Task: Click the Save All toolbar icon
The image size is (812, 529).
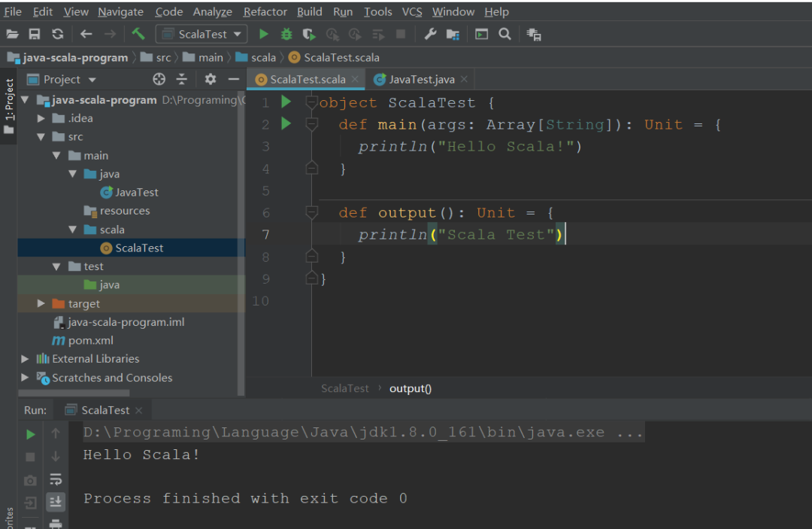Action: tap(35, 35)
